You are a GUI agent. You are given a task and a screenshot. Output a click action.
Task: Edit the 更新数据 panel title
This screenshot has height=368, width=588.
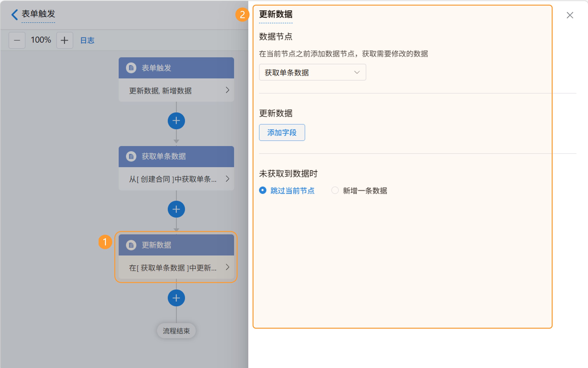[276, 14]
